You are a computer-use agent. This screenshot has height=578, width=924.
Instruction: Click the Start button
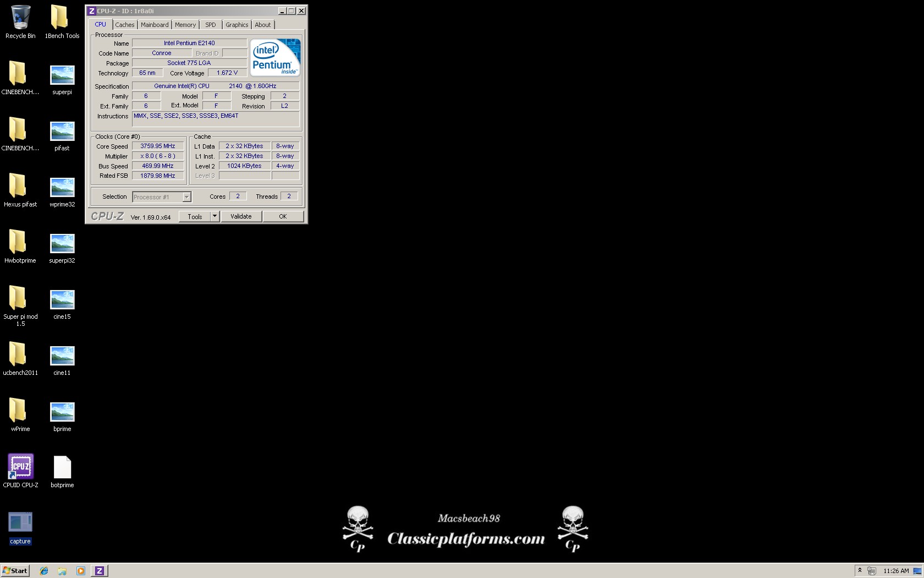(x=15, y=571)
